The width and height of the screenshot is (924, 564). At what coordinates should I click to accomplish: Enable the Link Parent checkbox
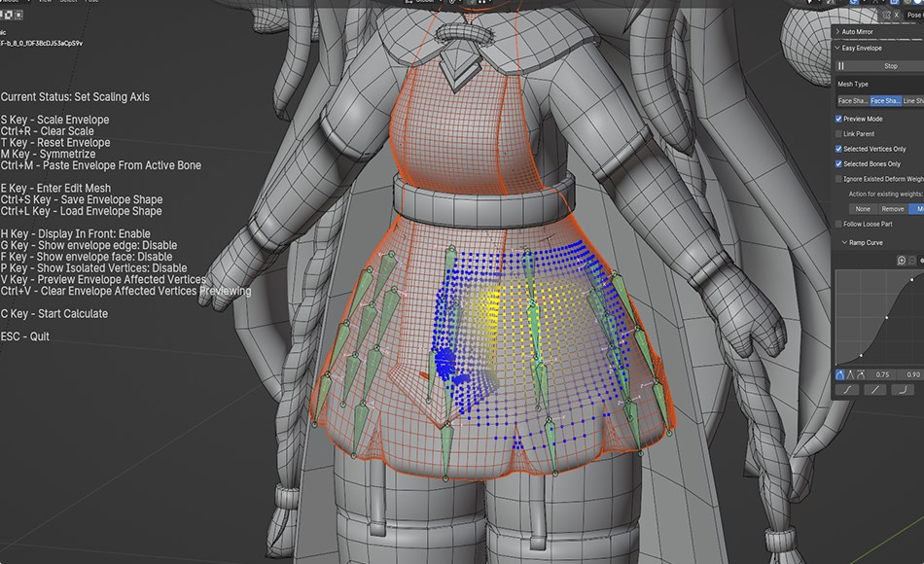[x=836, y=131]
